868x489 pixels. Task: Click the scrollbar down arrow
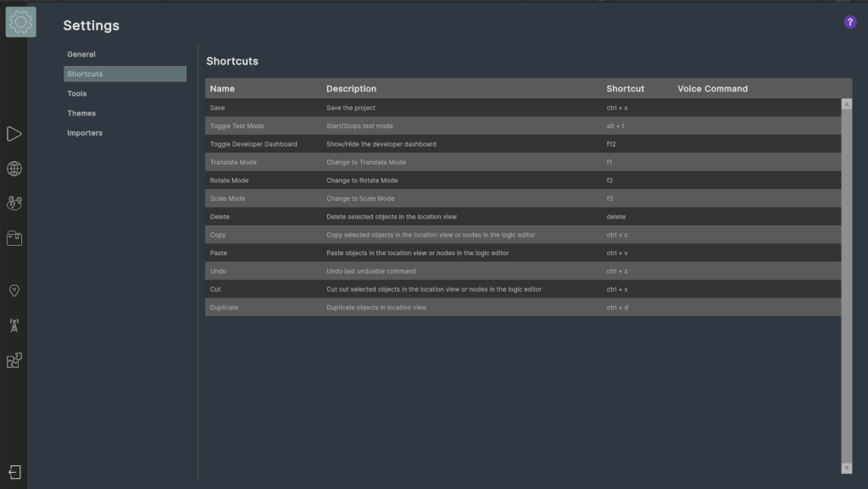coord(847,468)
